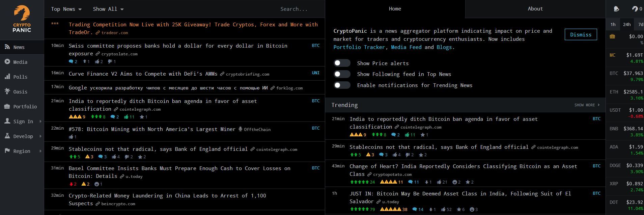The width and height of the screenshot is (644, 215).
Task: Click BTC tag on Trending Change of Heart article
Action: (x=596, y=166)
